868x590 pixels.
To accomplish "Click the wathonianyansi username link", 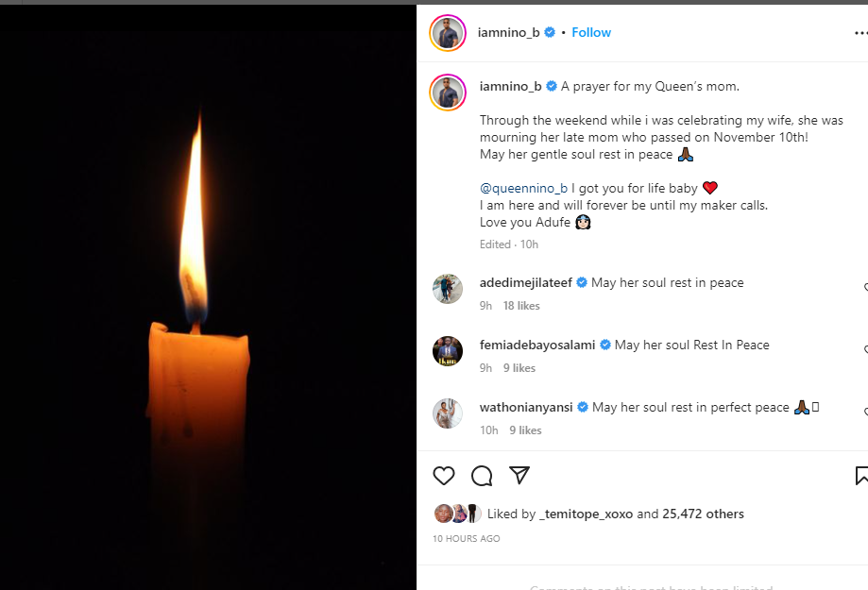I will click(527, 407).
